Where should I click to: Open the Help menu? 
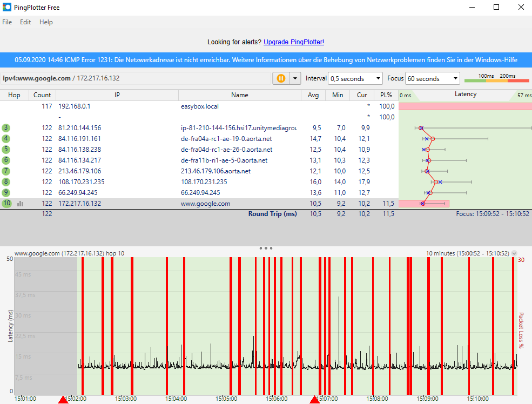point(46,22)
